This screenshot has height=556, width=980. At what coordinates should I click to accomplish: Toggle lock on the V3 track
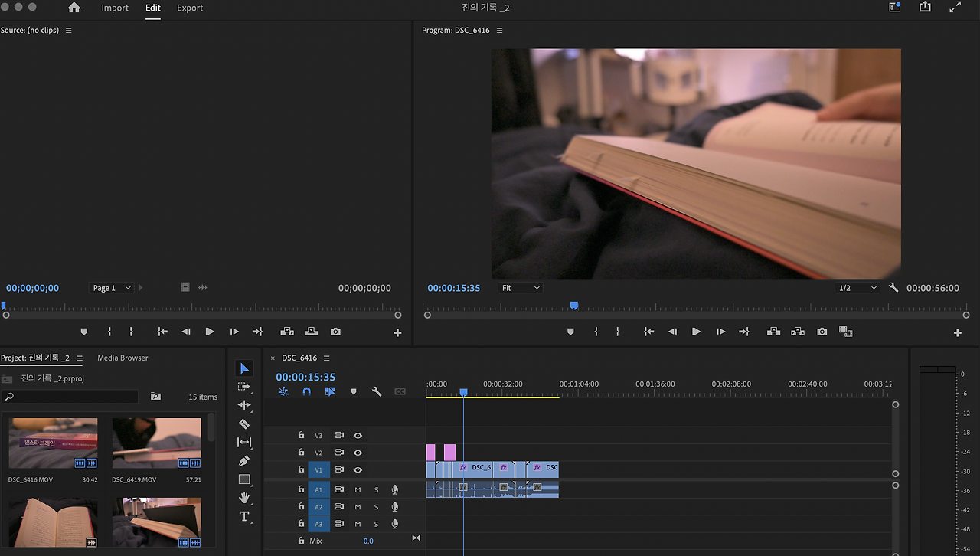(x=301, y=436)
